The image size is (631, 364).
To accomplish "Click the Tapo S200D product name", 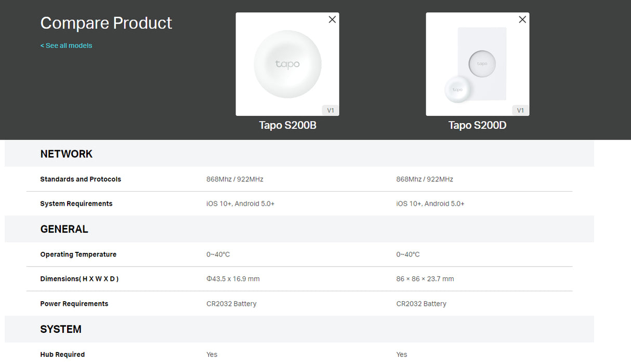I will (477, 125).
